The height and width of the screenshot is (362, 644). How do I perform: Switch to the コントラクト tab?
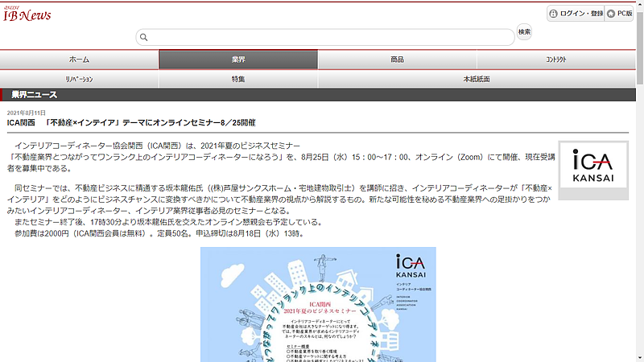click(555, 60)
